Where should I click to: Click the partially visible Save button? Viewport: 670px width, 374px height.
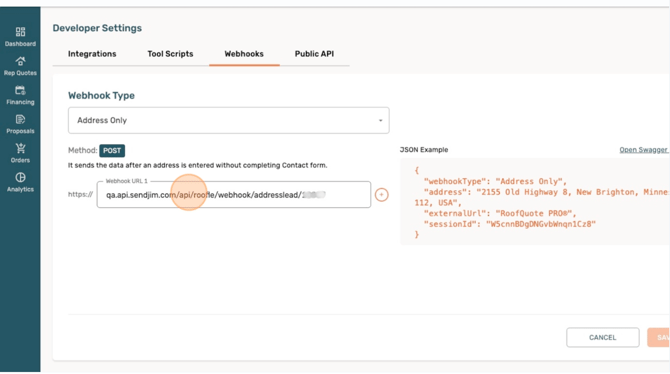click(x=658, y=337)
